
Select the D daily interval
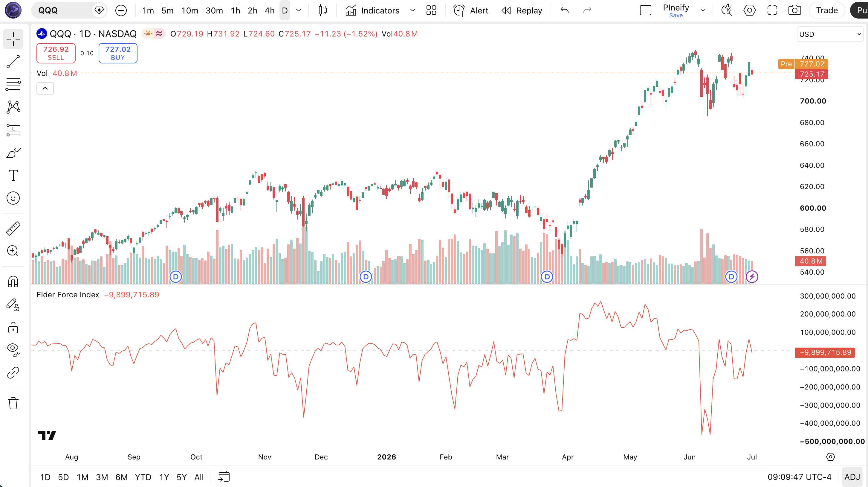285,10
